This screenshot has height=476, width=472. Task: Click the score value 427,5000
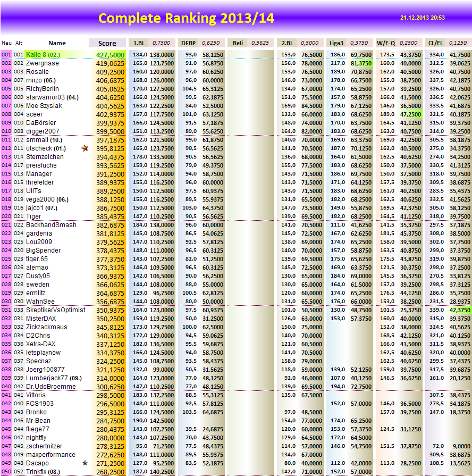point(111,55)
